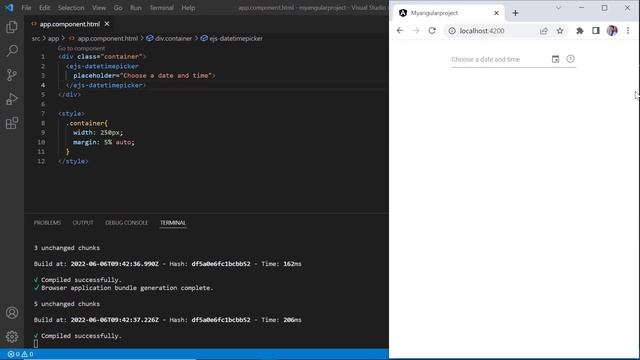This screenshot has height=360, width=640.
Task: Open the Chrome profile avatar
Action: coord(612,31)
